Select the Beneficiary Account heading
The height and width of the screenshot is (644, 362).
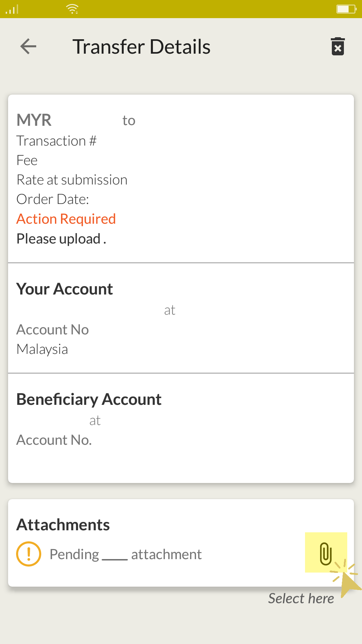(x=89, y=399)
